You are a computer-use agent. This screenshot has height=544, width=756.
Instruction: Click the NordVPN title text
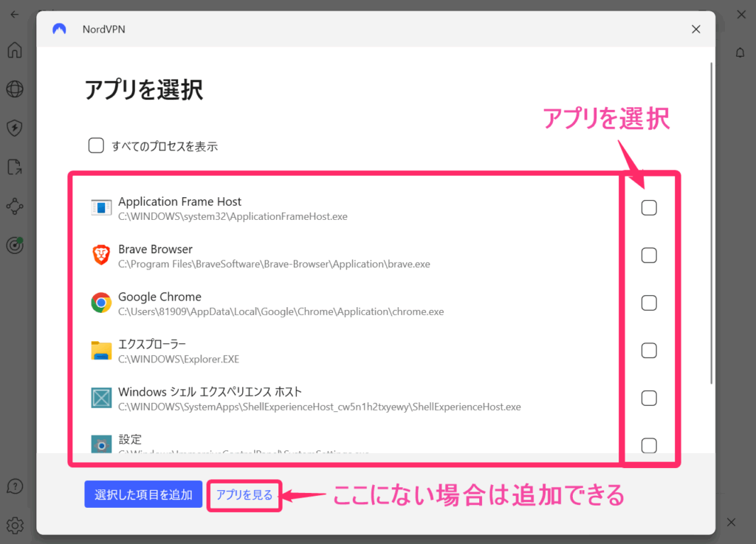pos(103,30)
